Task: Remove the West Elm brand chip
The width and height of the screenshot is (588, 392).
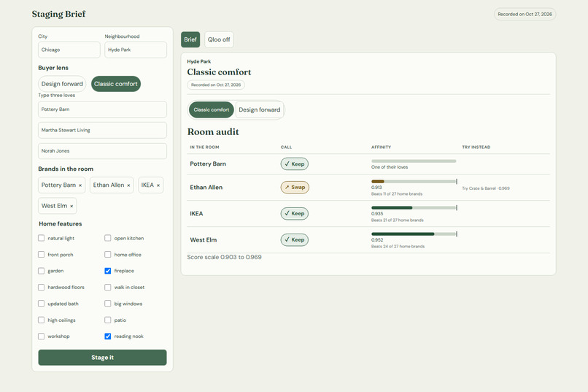Action: tap(71, 206)
